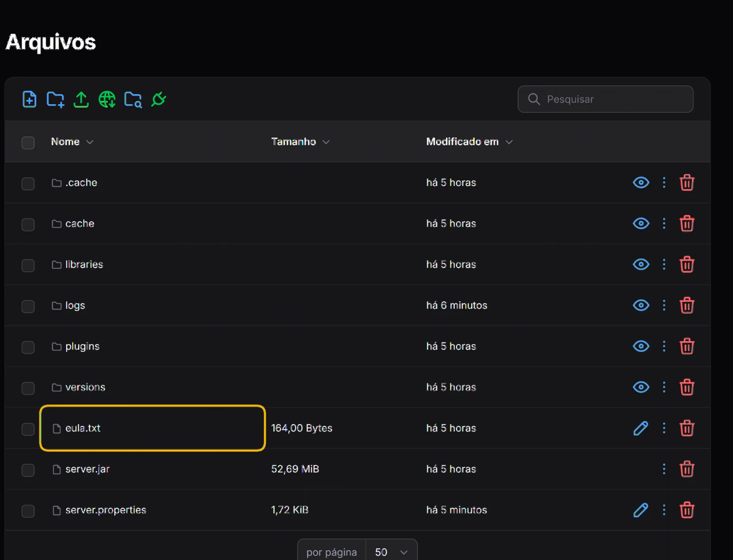Image resolution: width=733 pixels, height=560 pixels.
Task: Click trash icon for eula.txt
Action: pos(687,428)
